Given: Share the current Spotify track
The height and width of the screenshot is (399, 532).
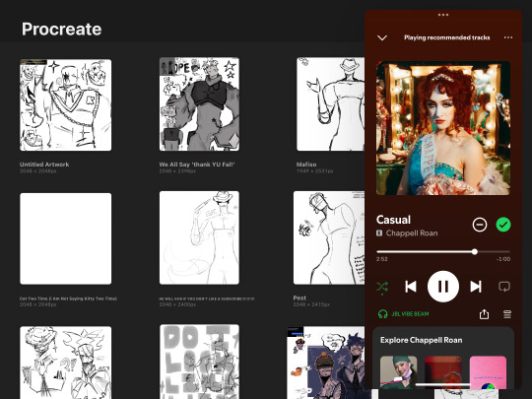Looking at the screenshot, I should click(x=484, y=314).
